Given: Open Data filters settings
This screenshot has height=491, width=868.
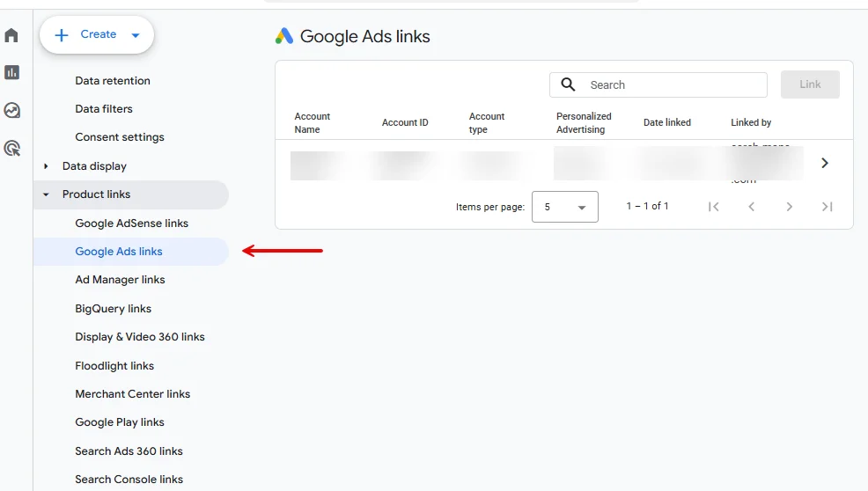Looking at the screenshot, I should click(x=104, y=109).
